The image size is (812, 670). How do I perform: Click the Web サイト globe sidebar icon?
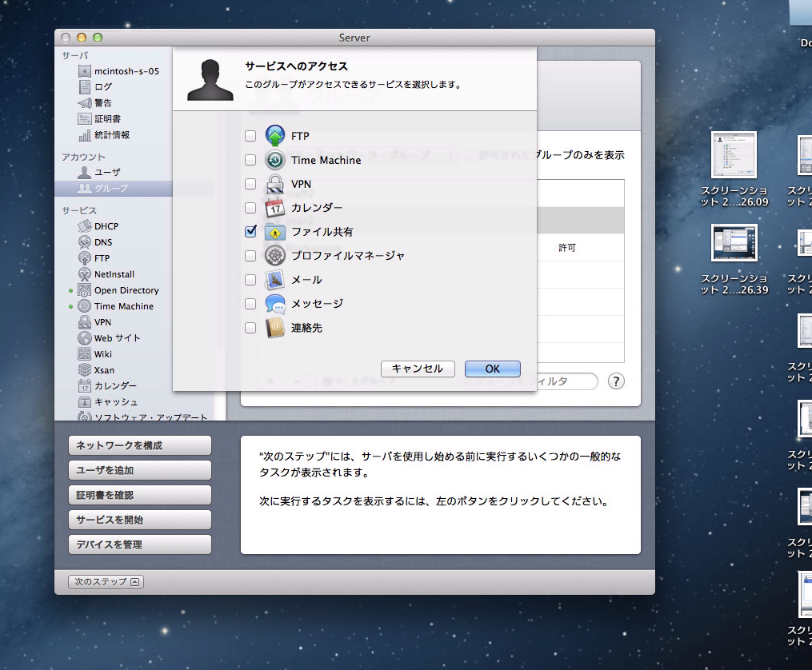coord(85,338)
